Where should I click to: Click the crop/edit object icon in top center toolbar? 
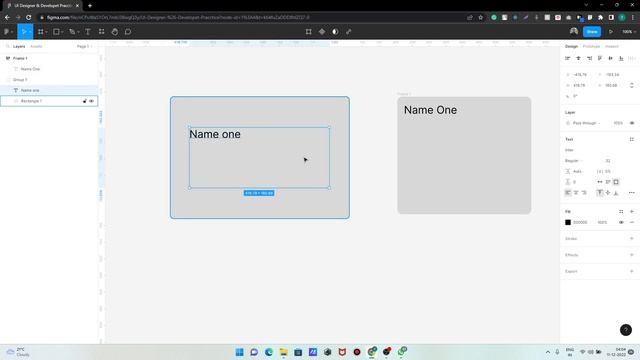(309, 31)
